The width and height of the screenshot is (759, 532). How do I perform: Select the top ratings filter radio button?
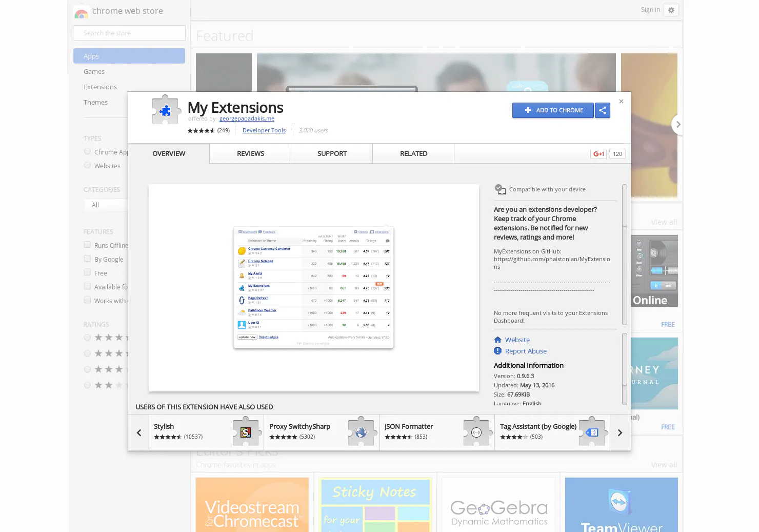click(x=87, y=338)
